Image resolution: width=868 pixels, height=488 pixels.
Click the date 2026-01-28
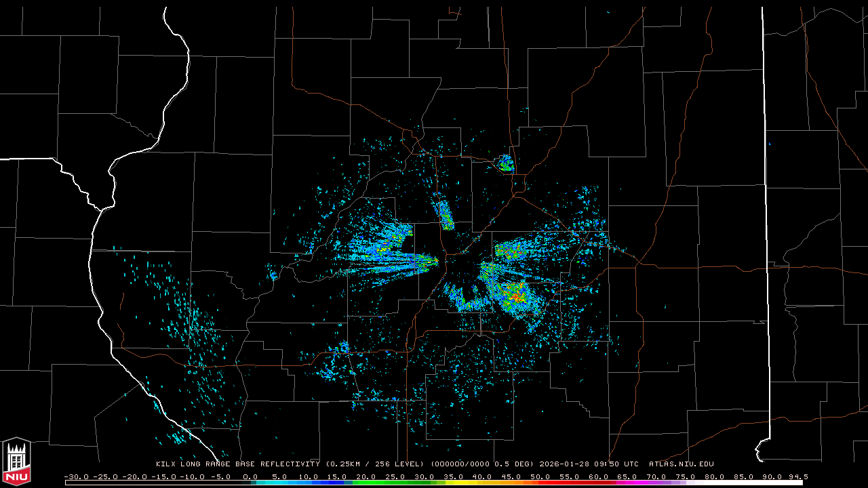tap(564, 464)
